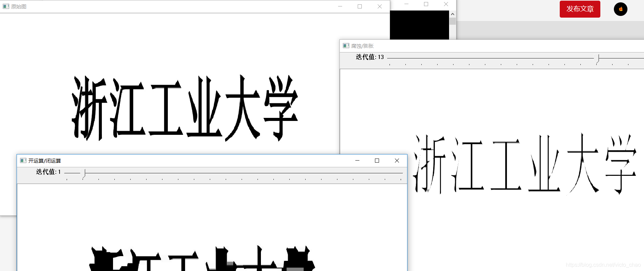Open the user avatar icon

[621, 9]
